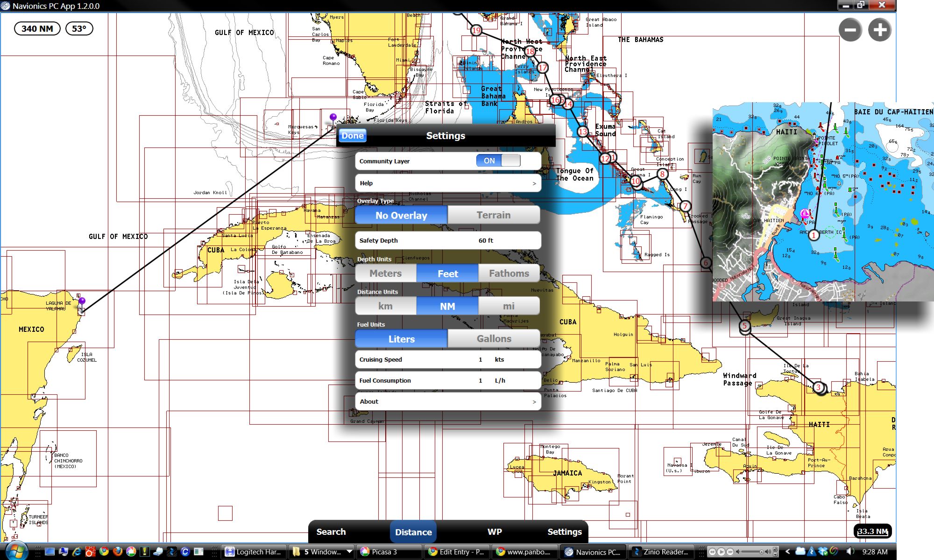Screen dimensions: 934x560
Task: Set depth units to Fathoms
Action: 509,273
